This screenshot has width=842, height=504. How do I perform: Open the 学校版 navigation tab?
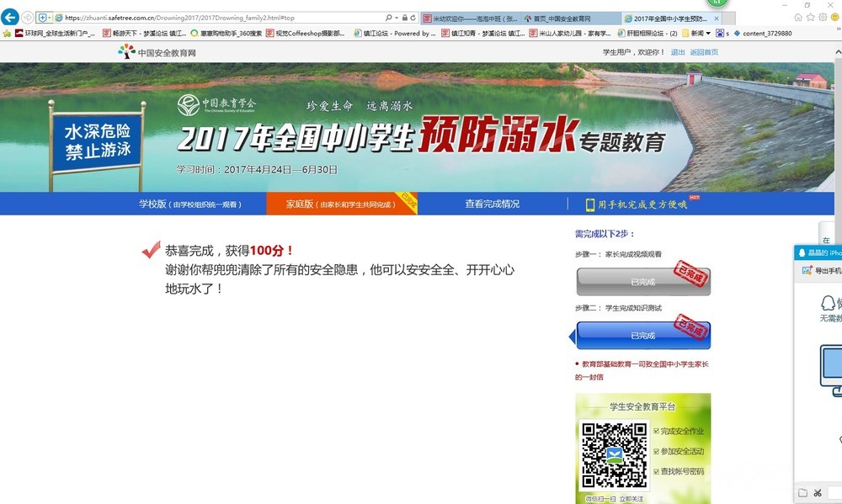190,204
